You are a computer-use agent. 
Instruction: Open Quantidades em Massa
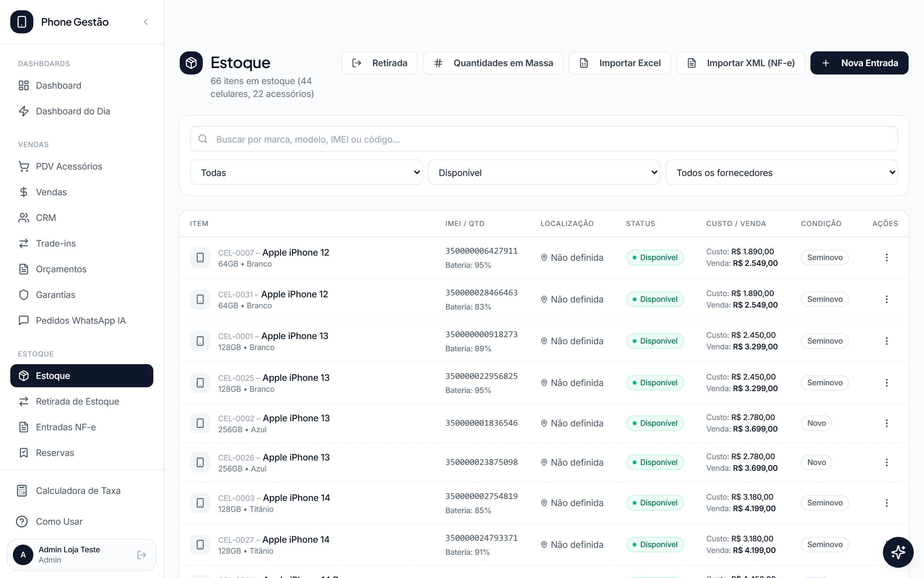493,63
